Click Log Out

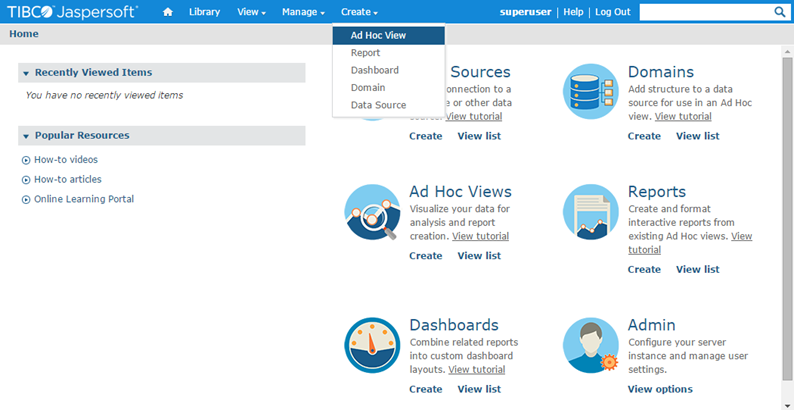coord(613,12)
